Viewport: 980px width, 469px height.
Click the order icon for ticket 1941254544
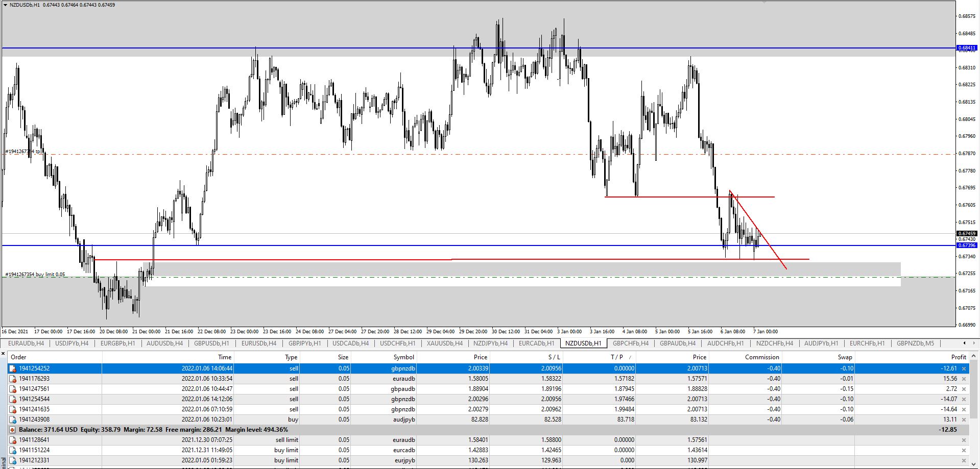coord(13,399)
